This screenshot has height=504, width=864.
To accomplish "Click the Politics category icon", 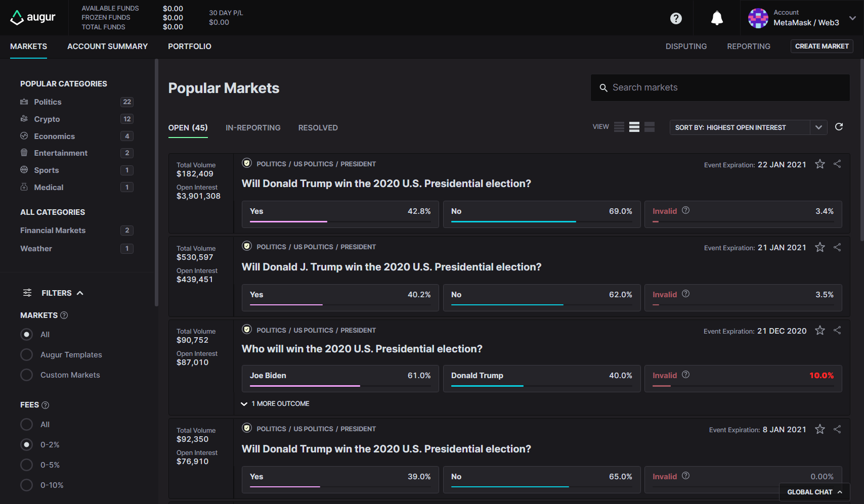I will point(24,102).
